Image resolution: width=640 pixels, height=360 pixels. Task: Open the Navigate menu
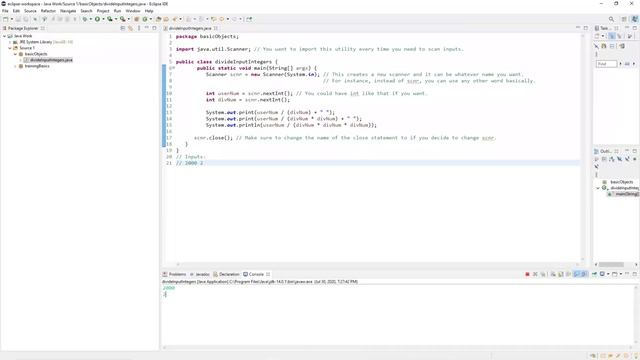point(68,11)
